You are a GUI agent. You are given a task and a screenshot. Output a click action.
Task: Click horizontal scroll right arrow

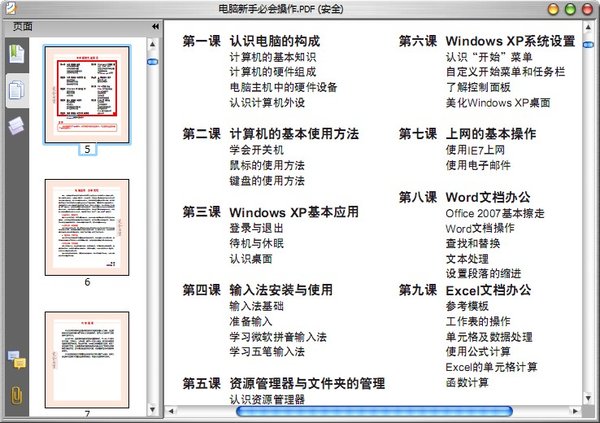[575, 411]
